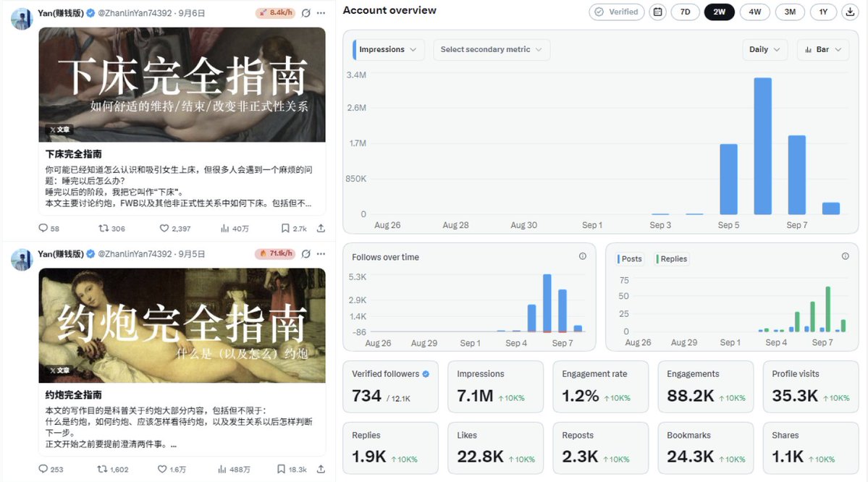
Task: Select the 2W time range
Action: coord(719,12)
